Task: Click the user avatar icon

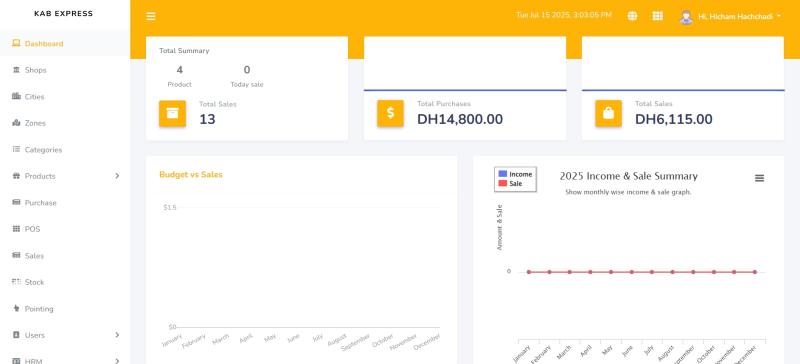Action: (x=686, y=16)
